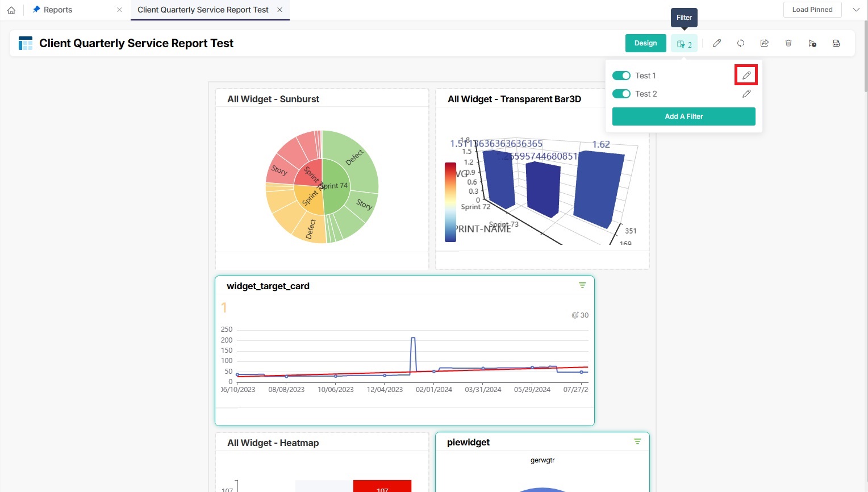The image size is (868, 492).
Task: Open widget_target_card filter icon
Action: [x=582, y=285]
